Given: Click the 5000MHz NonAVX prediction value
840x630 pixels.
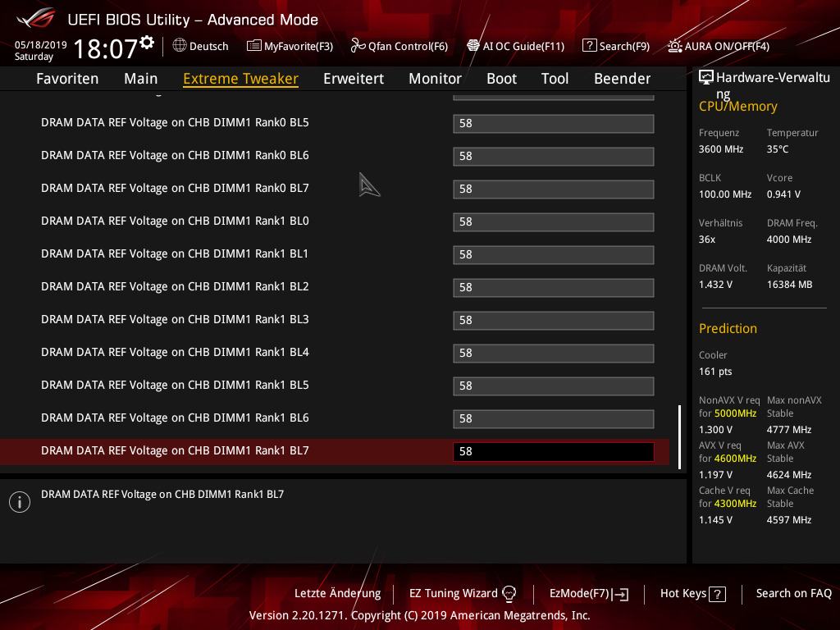Looking at the screenshot, I should coord(736,413).
